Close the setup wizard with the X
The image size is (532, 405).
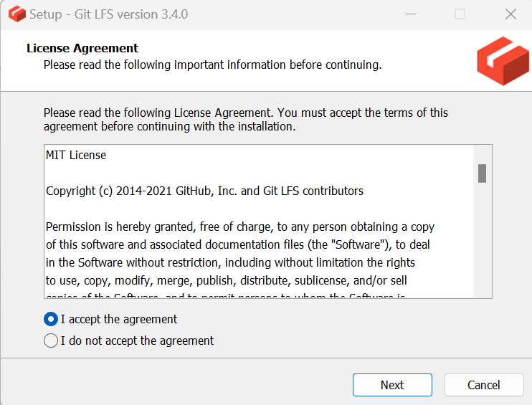(x=510, y=14)
